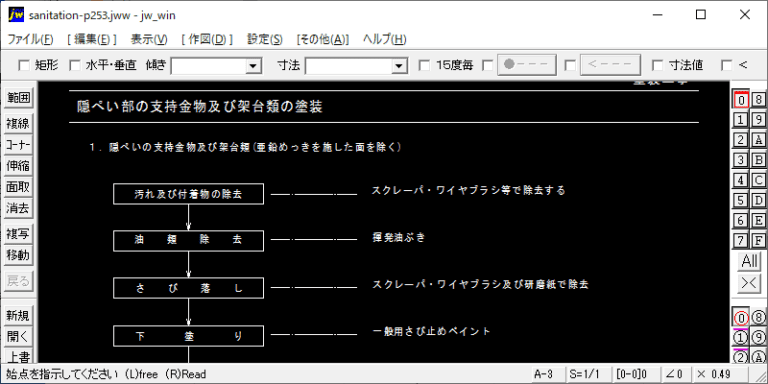Select layer A square button
The height and width of the screenshot is (384, 768).
(759, 140)
